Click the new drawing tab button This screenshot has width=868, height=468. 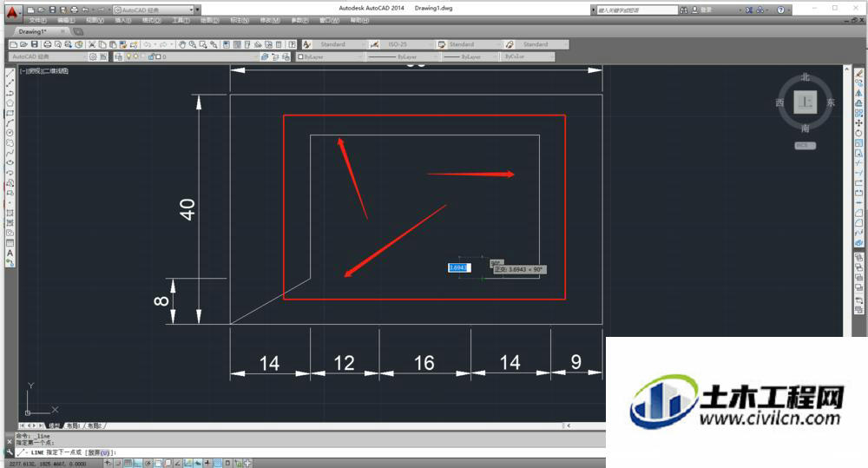[78, 31]
